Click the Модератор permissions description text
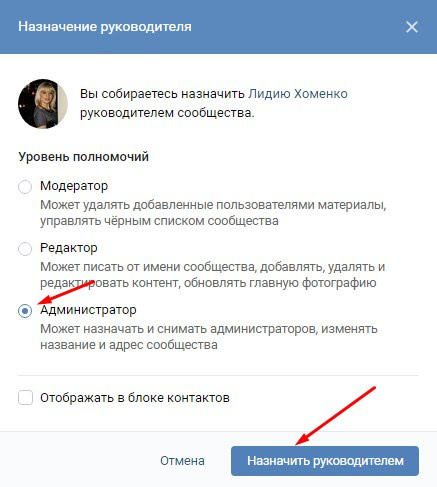Screen dimensions: 437x487 tap(213, 213)
